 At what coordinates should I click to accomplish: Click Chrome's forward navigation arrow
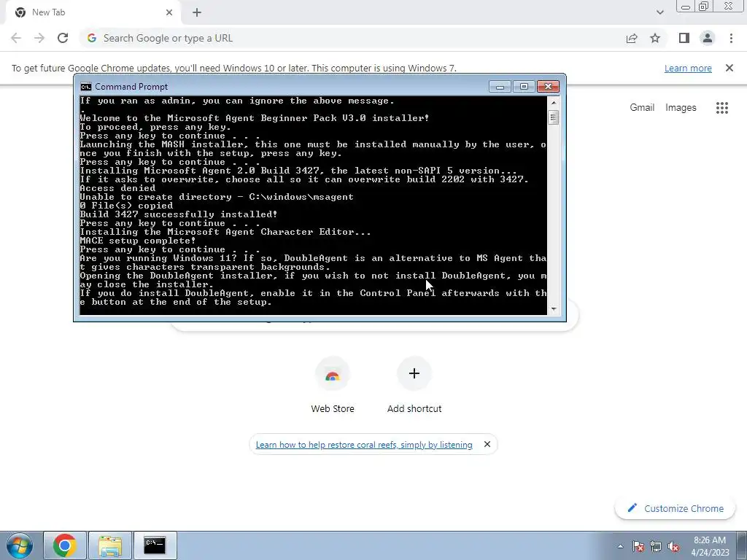39,38
